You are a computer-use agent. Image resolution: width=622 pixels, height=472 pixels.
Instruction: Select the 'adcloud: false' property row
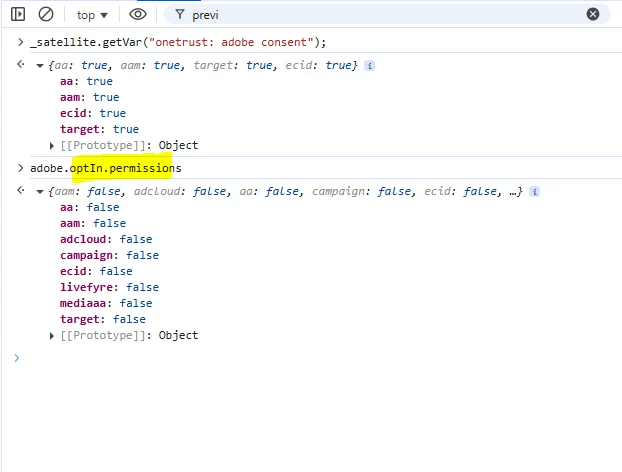pyautogui.click(x=106, y=239)
